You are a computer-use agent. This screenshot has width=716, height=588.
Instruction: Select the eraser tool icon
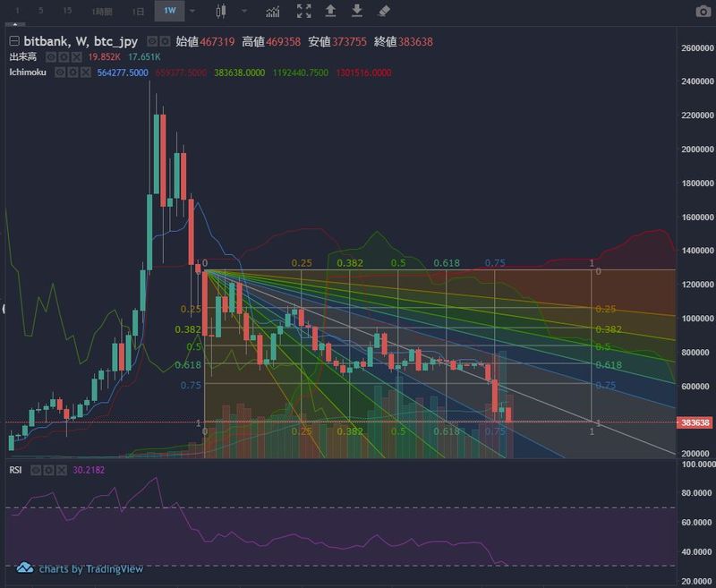coord(384,12)
